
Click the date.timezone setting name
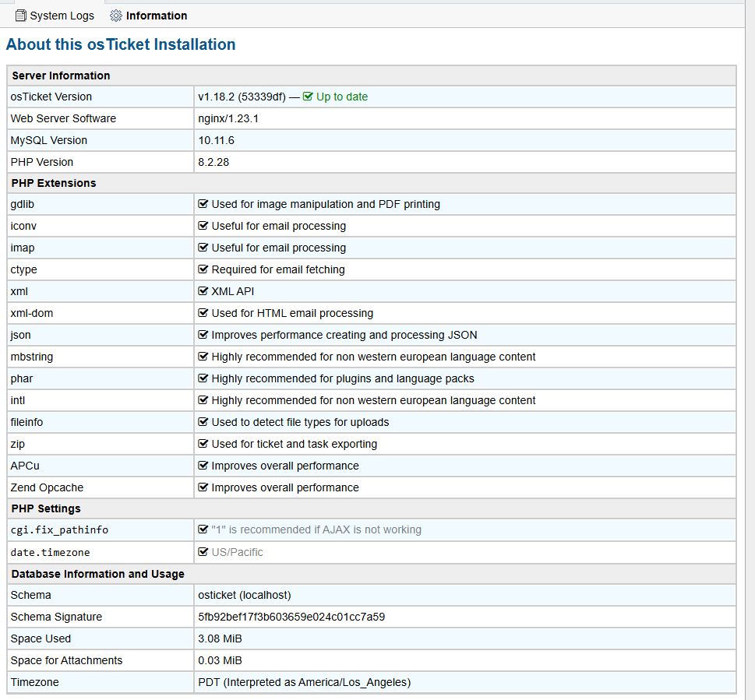(50, 552)
